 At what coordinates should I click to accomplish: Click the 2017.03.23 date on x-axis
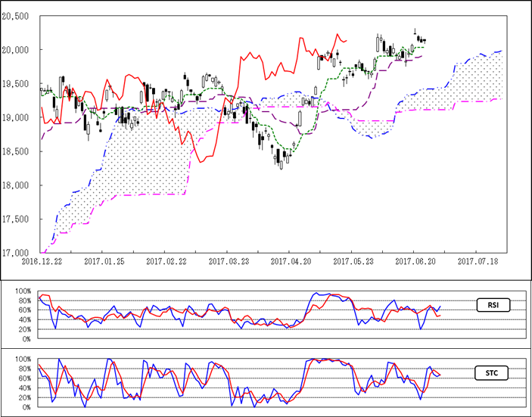[228, 261]
